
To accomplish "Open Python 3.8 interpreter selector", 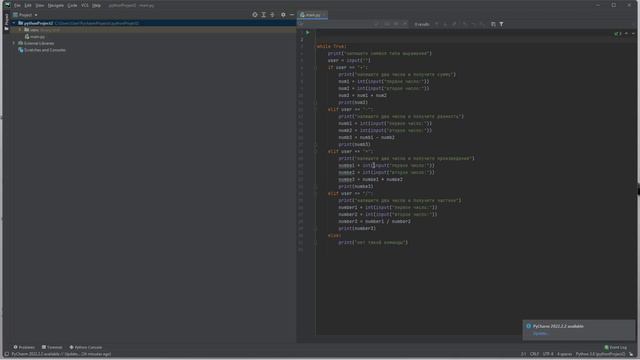I will coord(600,354).
